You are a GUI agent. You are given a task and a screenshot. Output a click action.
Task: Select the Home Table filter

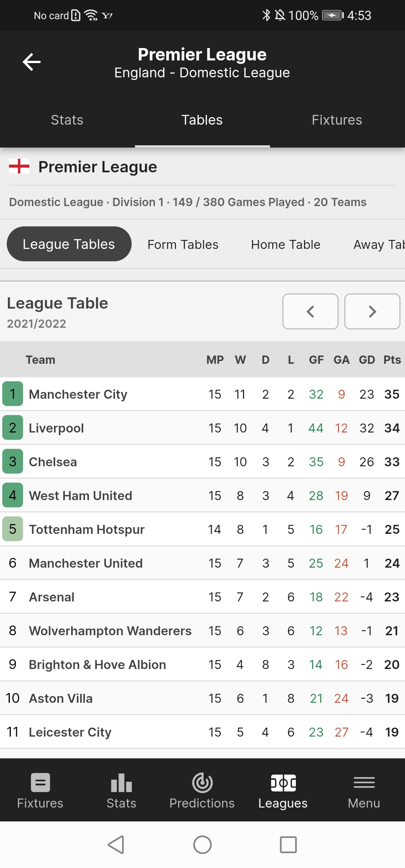[286, 244]
